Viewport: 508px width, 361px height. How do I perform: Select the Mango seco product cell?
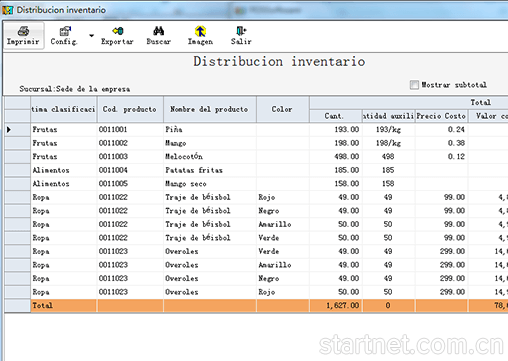[210, 184]
